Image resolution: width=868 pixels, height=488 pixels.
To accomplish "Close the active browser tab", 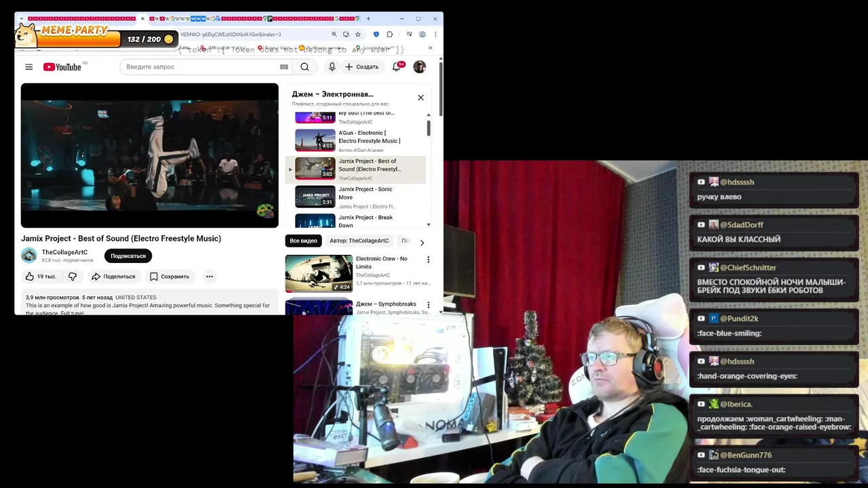I will [142, 18].
